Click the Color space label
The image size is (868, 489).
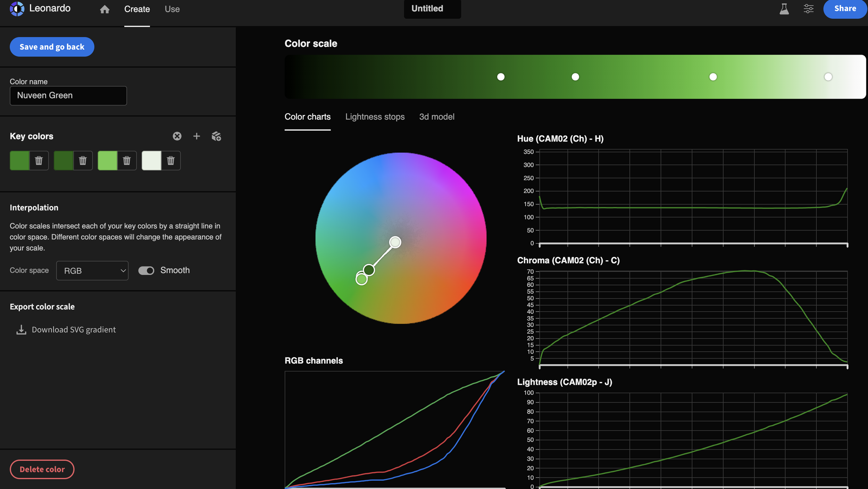[29, 270]
